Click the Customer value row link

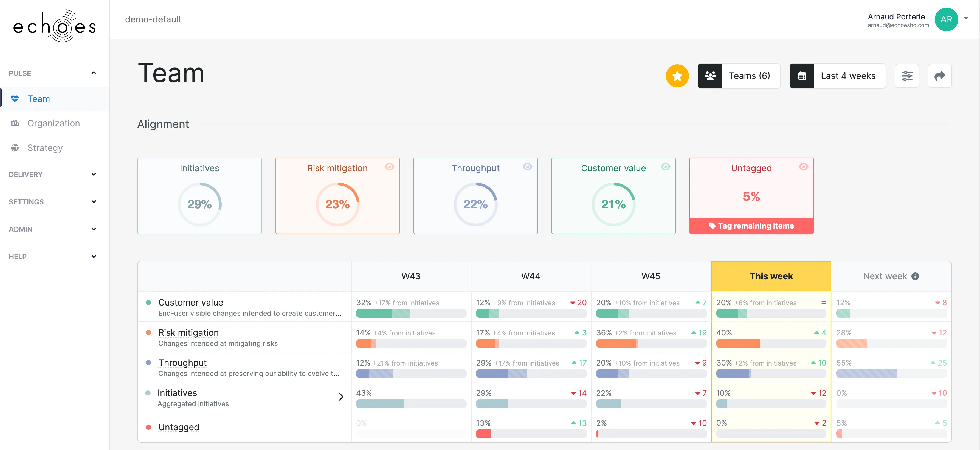[191, 303]
